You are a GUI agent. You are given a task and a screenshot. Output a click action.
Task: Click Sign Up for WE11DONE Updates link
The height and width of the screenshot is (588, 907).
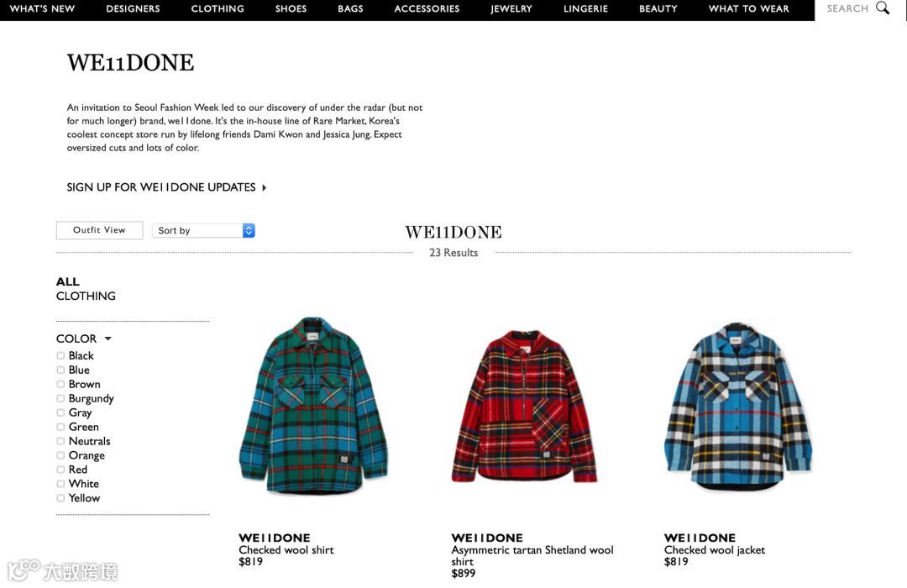[x=160, y=187]
